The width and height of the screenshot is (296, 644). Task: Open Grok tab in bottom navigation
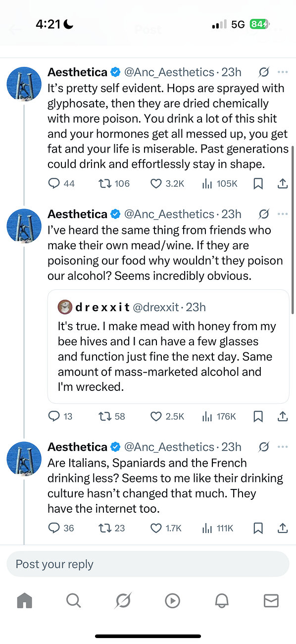[x=123, y=601]
